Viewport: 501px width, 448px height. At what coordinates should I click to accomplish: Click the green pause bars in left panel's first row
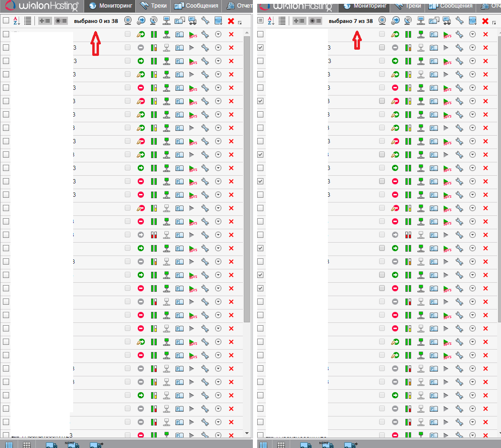pyautogui.click(x=154, y=34)
